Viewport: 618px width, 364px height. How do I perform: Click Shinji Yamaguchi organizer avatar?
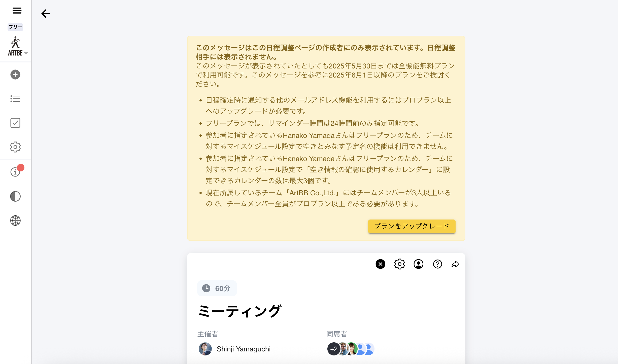click(x=205, y=349)
